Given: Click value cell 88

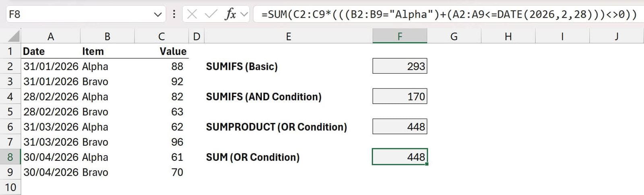Looking at the screenshot, I should (161, 66).
